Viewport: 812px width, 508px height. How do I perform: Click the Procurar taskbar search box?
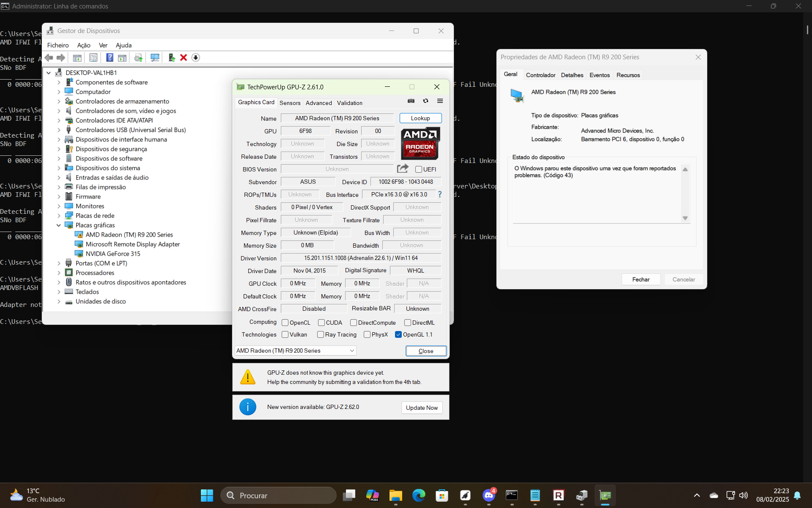pyautogui.click(x=278, y=495)
